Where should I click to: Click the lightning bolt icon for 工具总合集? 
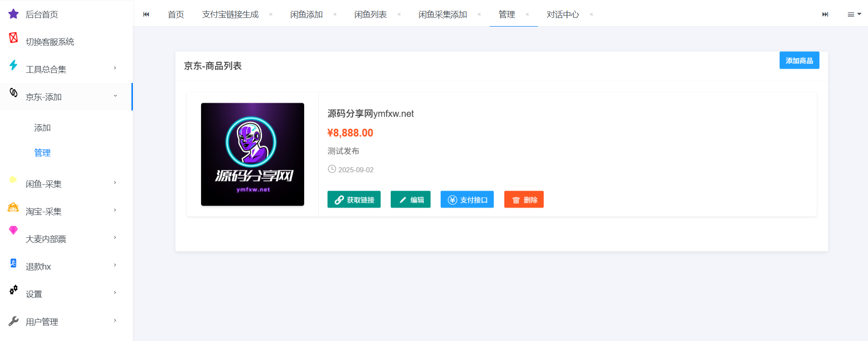(13, 65)
